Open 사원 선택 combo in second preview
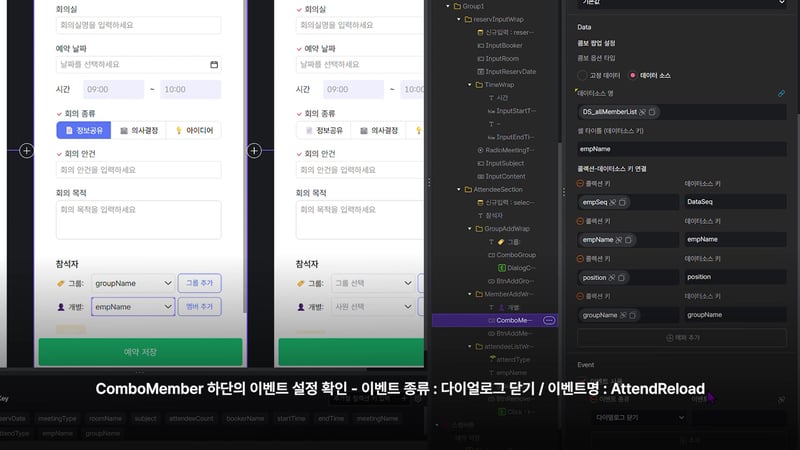 point(373,307)
